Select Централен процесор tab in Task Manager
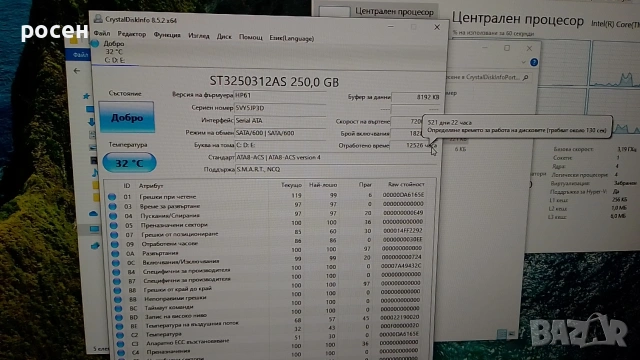The width and height of the screenshot is (640, 360). tap(376, 11)
